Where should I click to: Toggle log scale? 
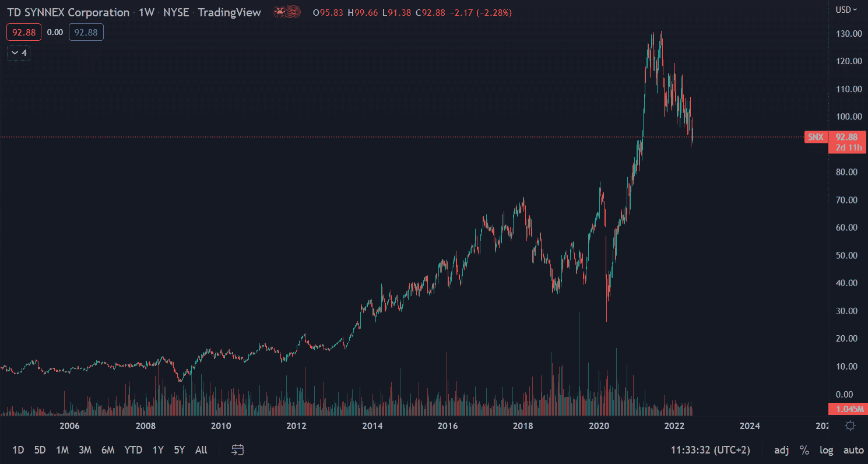pyautogui.click(x=826, y=450)
